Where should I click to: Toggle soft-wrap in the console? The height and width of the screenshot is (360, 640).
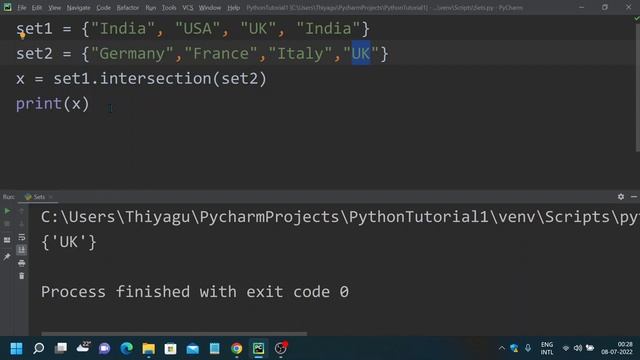pyautogui.click(x=22, y=237)
